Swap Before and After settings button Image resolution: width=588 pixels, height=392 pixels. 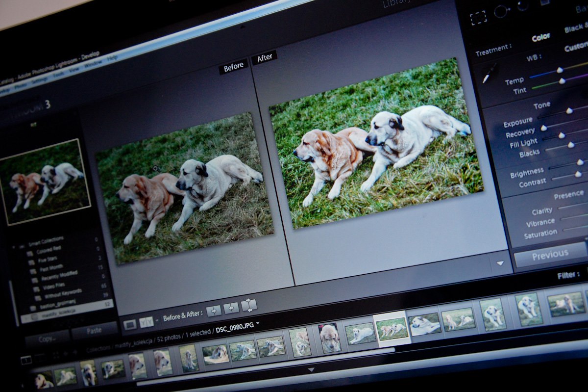(249, 305)
